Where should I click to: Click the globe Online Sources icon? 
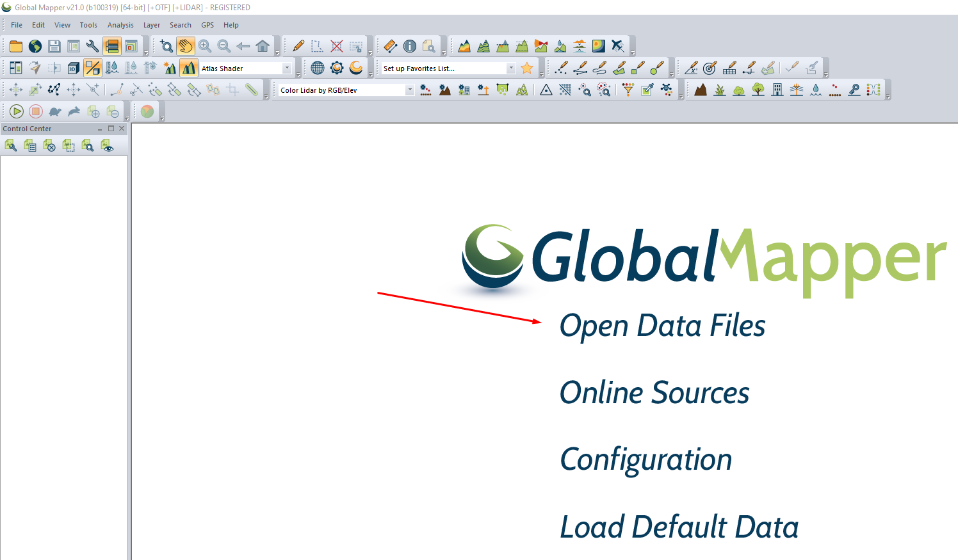click(x=35, y=46)
